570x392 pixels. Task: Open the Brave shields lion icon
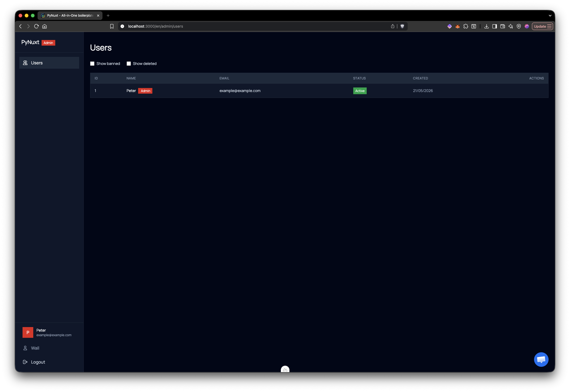click(402, 26)
